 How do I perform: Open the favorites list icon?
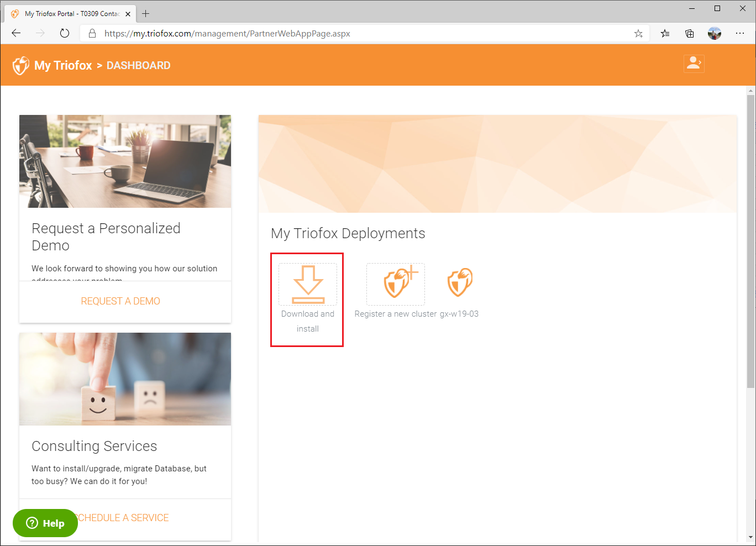pyautogui.click(x=665, y=33)
